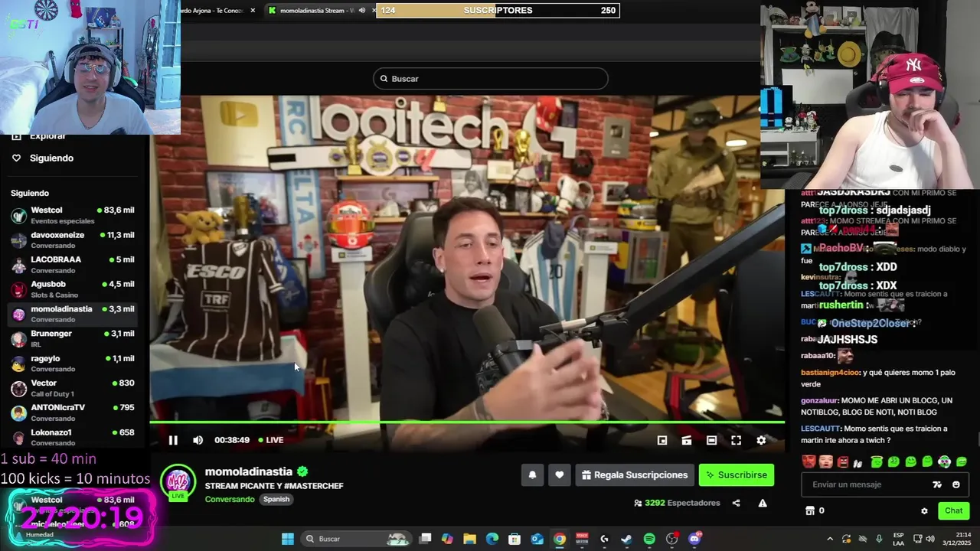This screenshot has height=551, width=980.
Task: Open Agusbob channel in sidebar
Action: (x=73, y=289)
